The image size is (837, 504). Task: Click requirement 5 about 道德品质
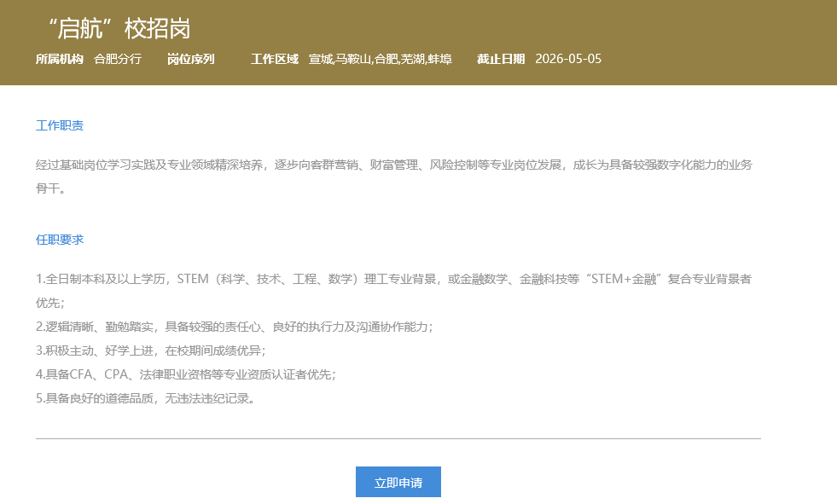click(145, 398)
